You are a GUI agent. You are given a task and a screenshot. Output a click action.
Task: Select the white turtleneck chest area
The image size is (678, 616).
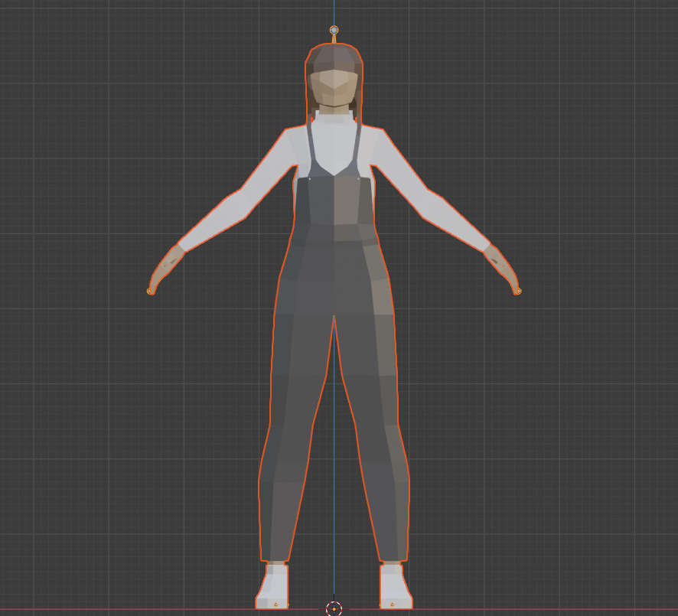click(334, 142)
